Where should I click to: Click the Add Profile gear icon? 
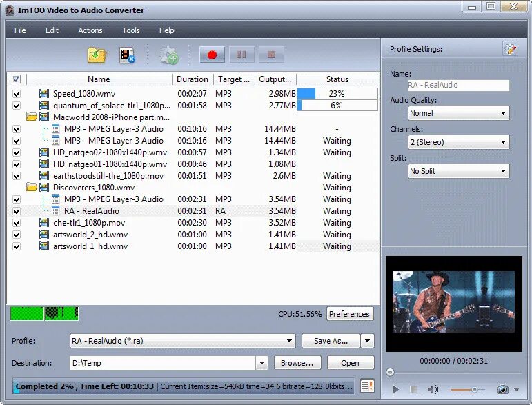coord(168,55)
